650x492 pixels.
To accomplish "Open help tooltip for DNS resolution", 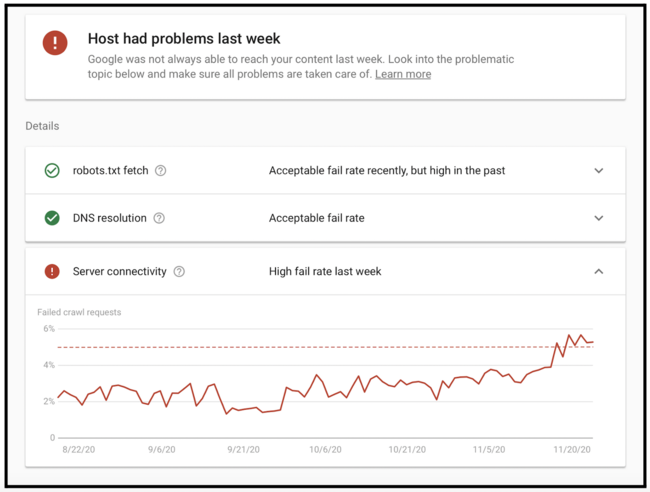I will [159, 218].
